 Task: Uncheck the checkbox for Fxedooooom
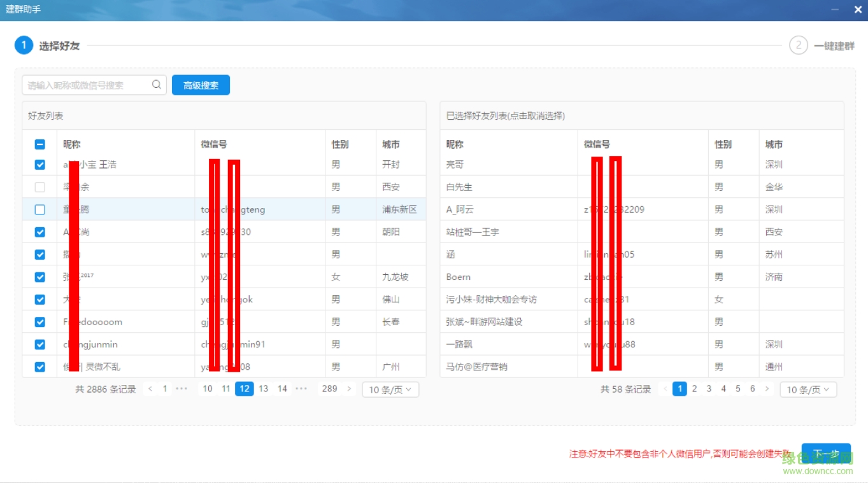click(x=39, y=321)
